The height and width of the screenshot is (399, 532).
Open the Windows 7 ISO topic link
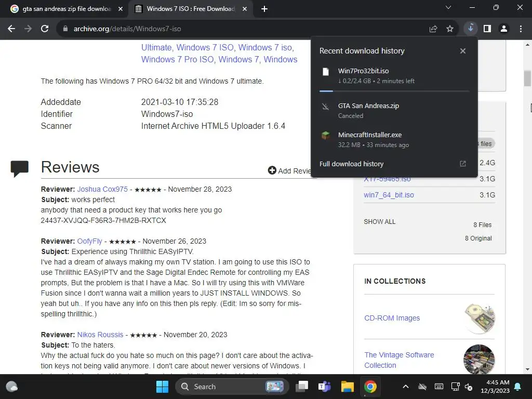coord(205,47)
